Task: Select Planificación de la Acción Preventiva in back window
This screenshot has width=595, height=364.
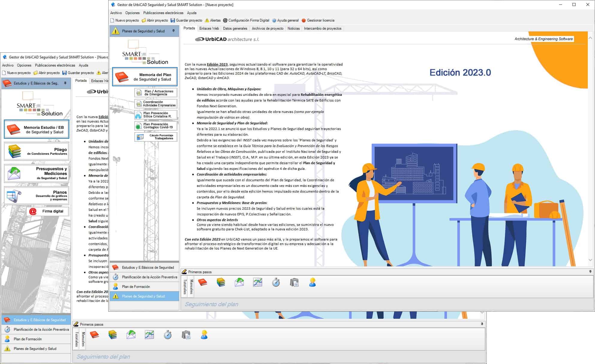Action: click(36, 330)
